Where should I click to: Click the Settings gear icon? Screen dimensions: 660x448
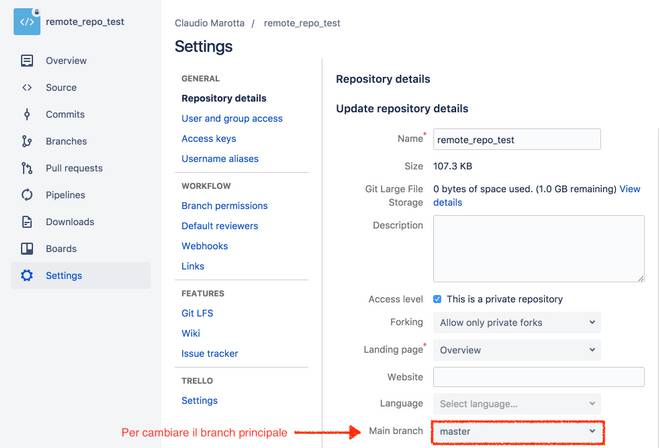click(27, 276)
